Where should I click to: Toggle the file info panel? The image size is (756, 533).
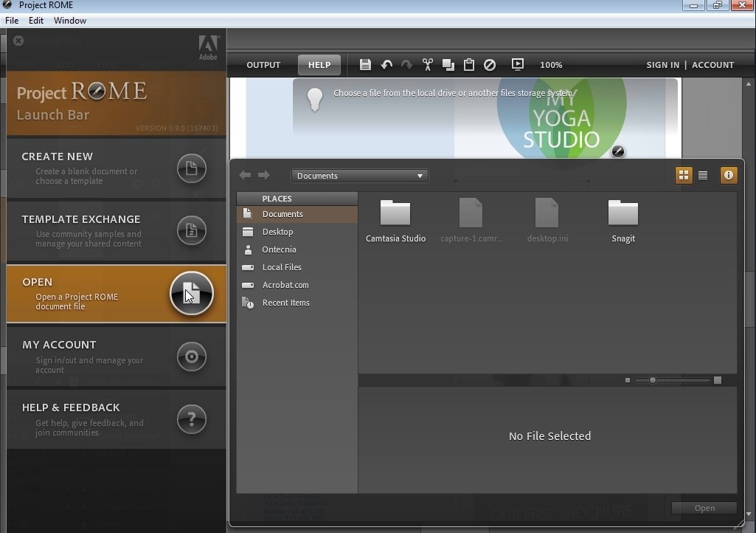pyautogui.click(x=729, y=175)
